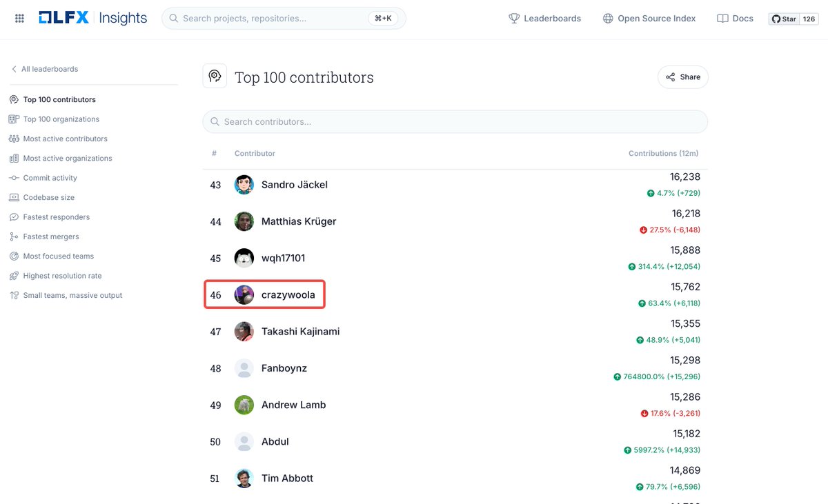Click the Share icon beside the page title
Image resolution: width=828 pixels, height=504 pixels.
671,77
